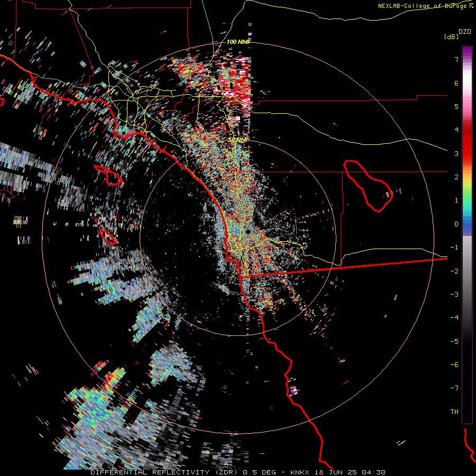Select the 2 dB scale label
476x476 pixels.
456,177
